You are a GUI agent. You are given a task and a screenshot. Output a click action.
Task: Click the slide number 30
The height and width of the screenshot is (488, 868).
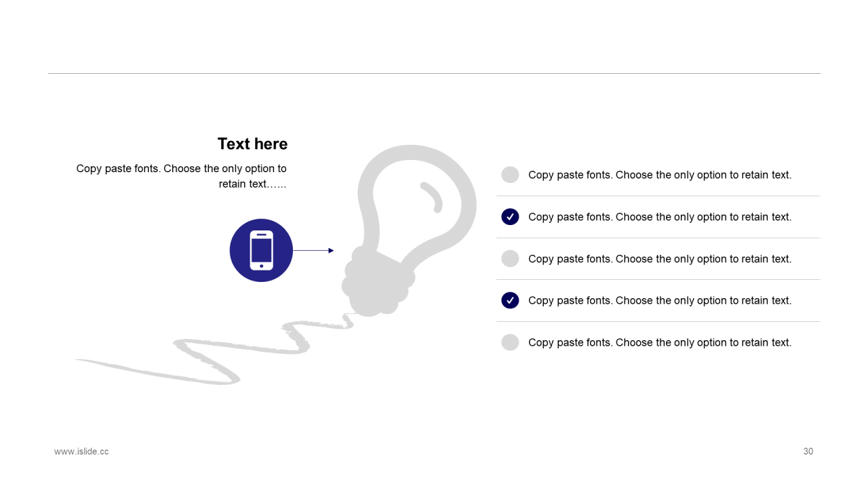tap(808, 451)
